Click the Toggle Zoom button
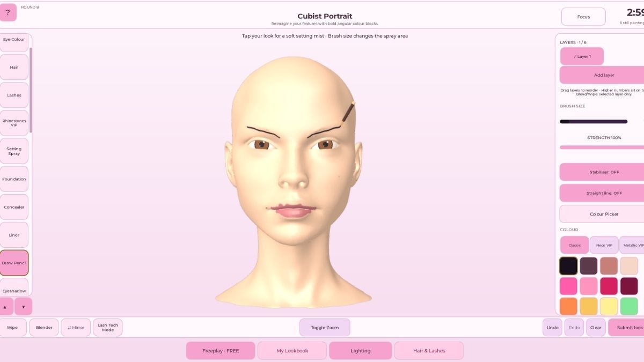The width and height of the screenshot is (644, 362). pos(325,328)
